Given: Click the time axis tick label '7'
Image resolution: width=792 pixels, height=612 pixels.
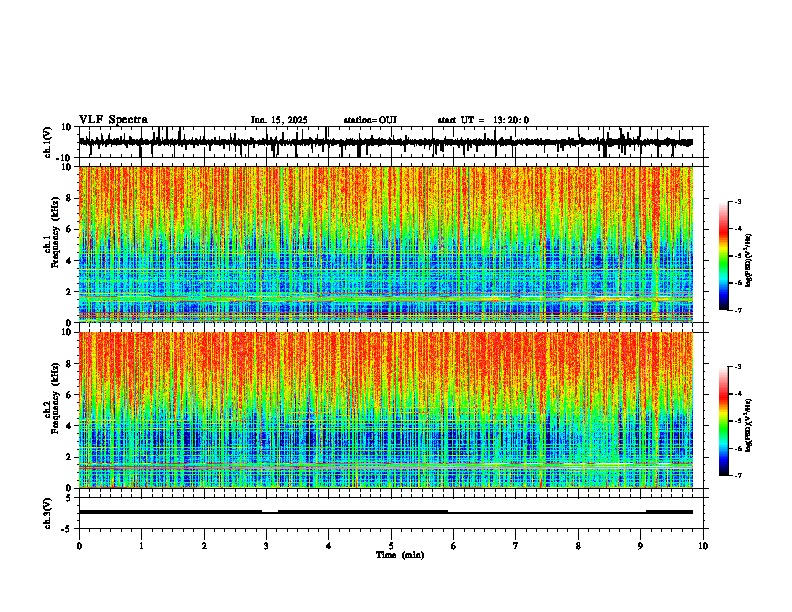Looking at the screenshot, I should 516,546.
